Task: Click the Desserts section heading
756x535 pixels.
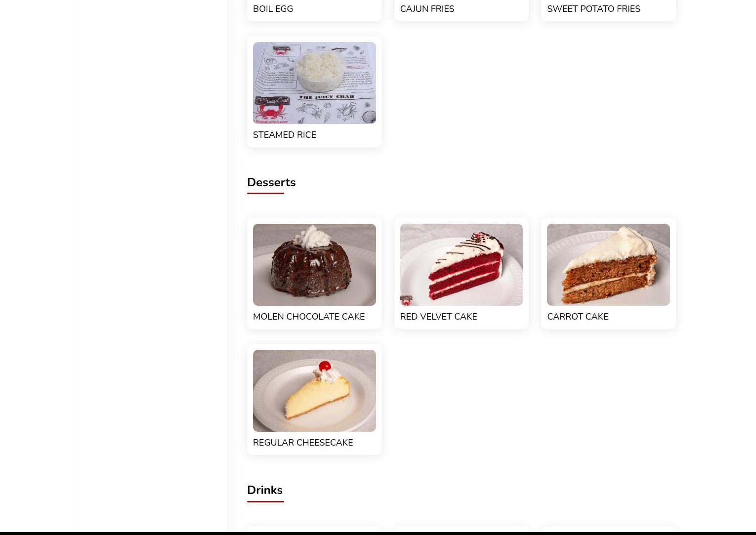Action: [x=271, y=182]
